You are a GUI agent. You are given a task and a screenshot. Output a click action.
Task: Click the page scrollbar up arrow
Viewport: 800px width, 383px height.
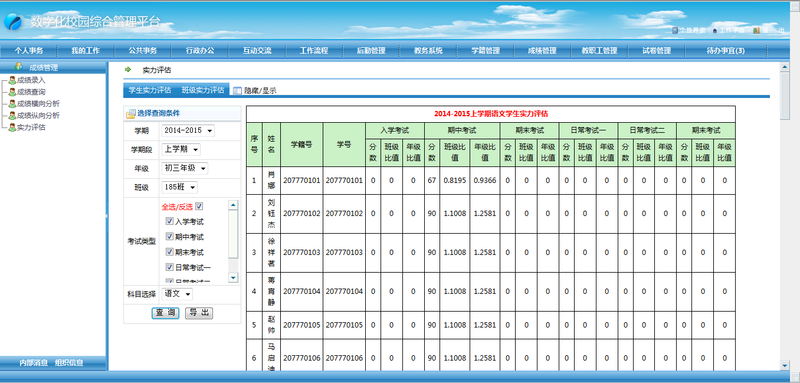click(x=785, y=66)
